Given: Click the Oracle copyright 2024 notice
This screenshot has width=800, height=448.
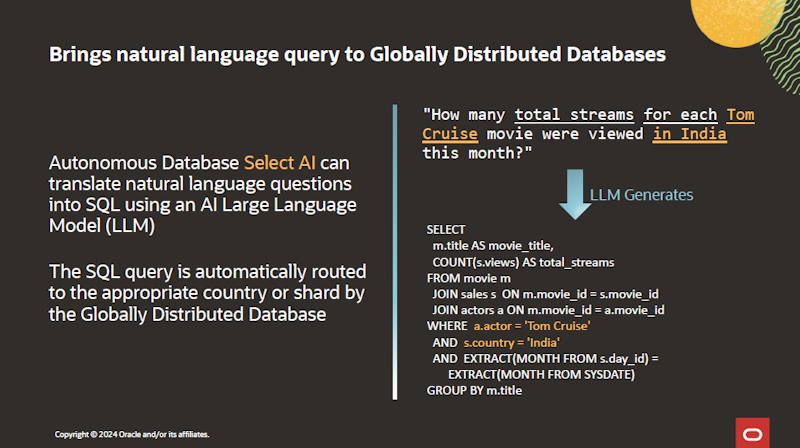Looking at the screenshot, I should click(132, 435).
